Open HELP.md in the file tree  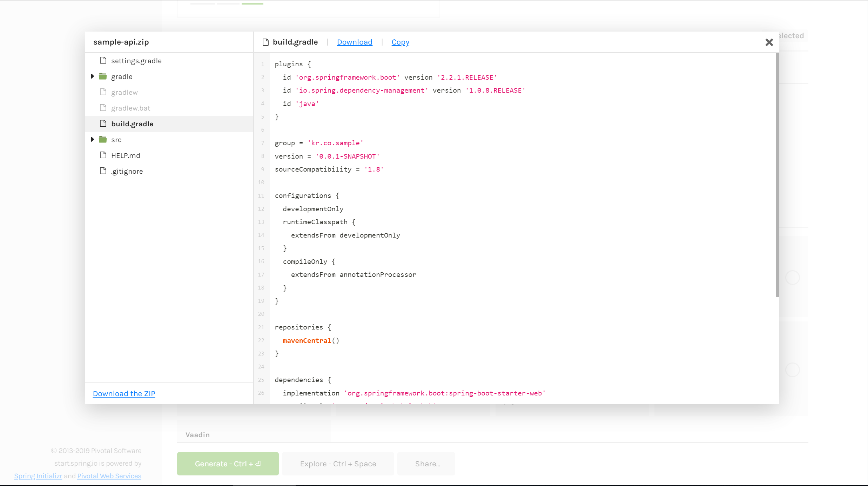pos(126,155)
